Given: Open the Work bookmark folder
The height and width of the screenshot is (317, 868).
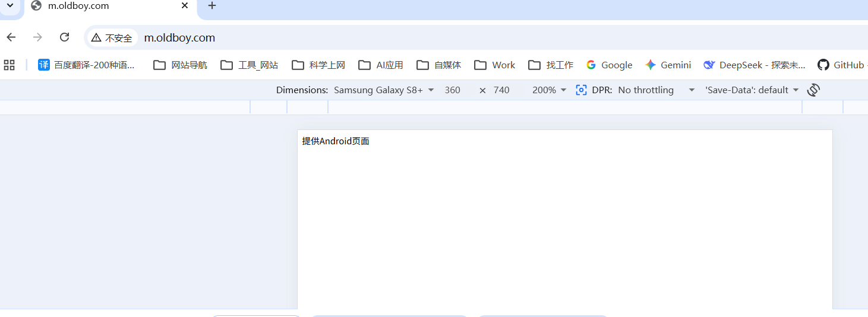Looking at the screenshot, I should coord(495,65).
